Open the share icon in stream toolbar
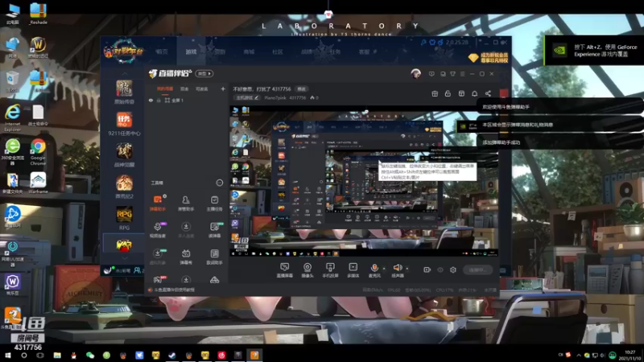 [x=488, y=93]
